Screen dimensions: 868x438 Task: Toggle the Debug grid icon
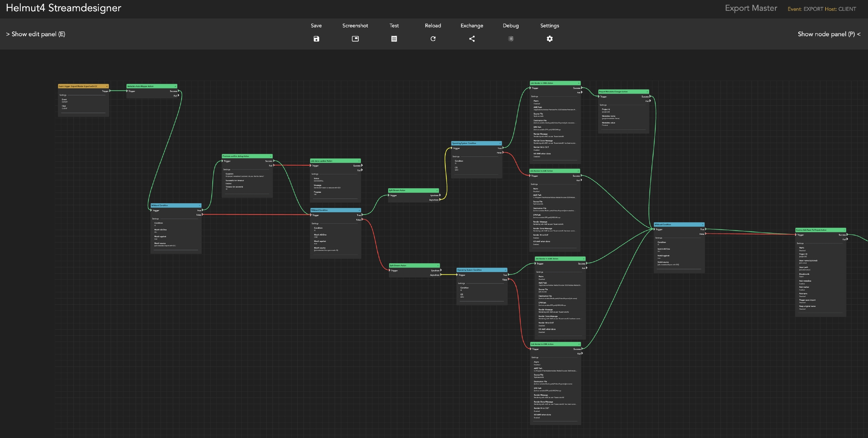[510, 39]
